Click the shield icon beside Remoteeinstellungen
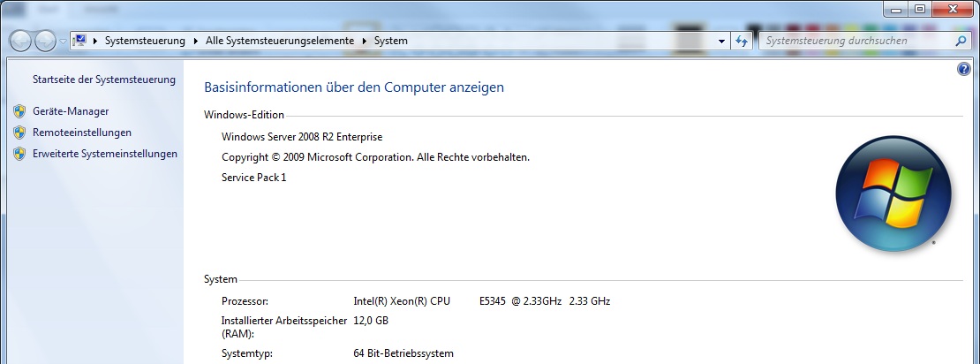The image size is (980, 364). [19, 133]
